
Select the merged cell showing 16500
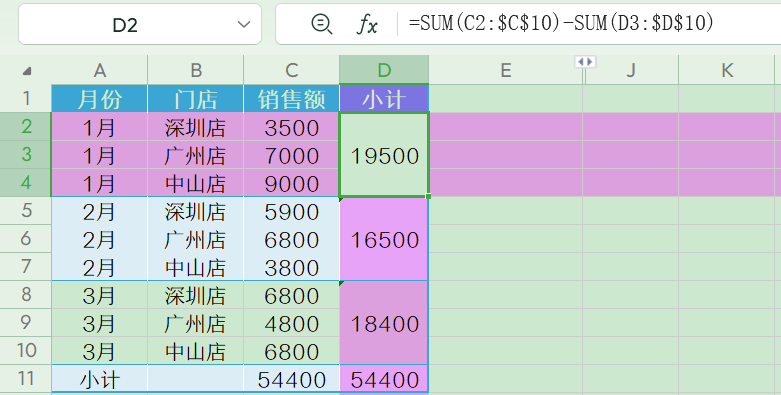[384, 239]
